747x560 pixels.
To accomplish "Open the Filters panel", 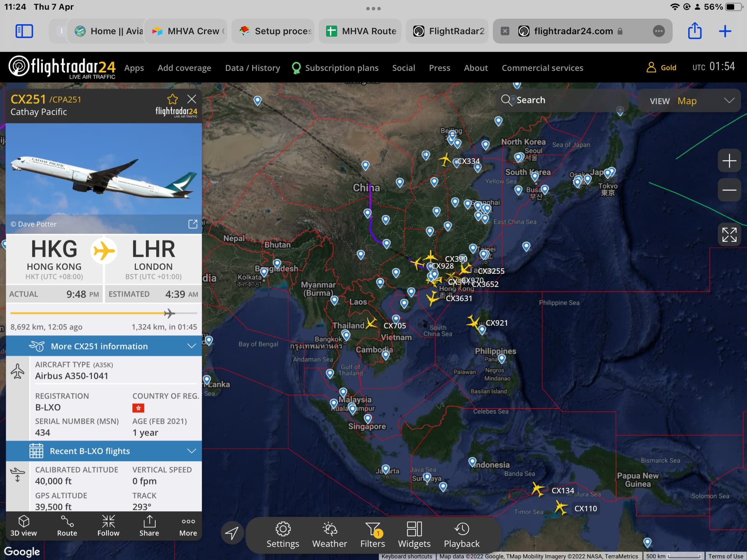I will (x=372, y=535).
